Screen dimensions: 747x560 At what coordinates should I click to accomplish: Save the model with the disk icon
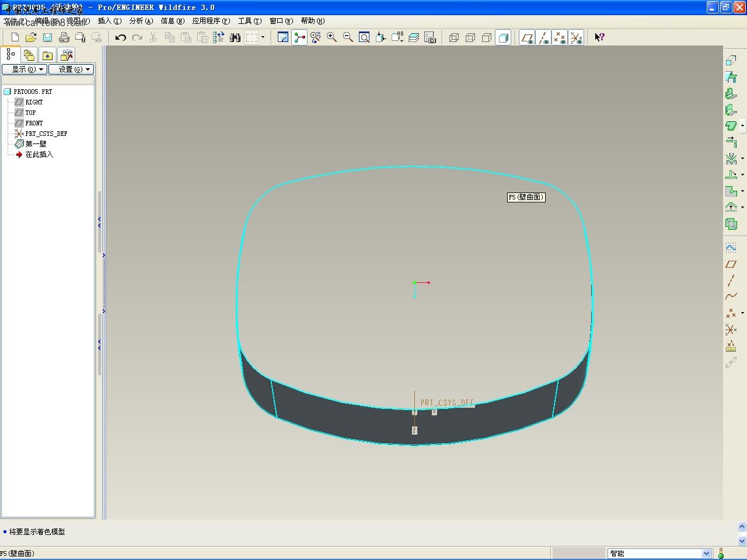[48, 37]
